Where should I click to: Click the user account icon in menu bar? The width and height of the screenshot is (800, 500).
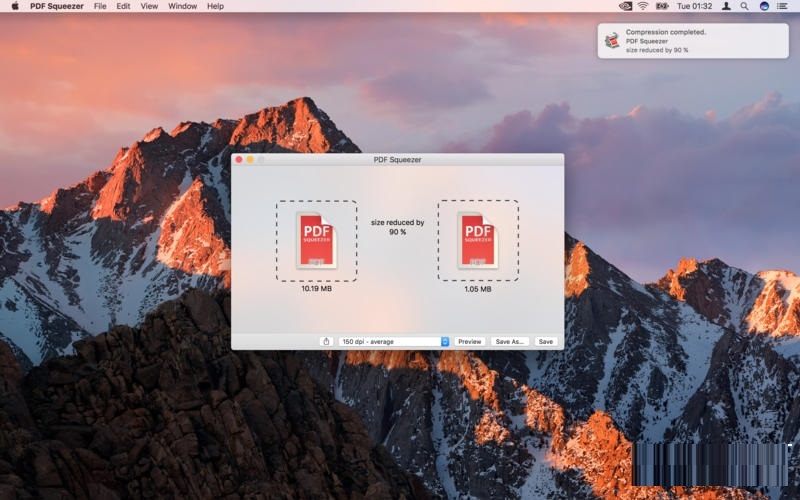click(x=726, y=6)
